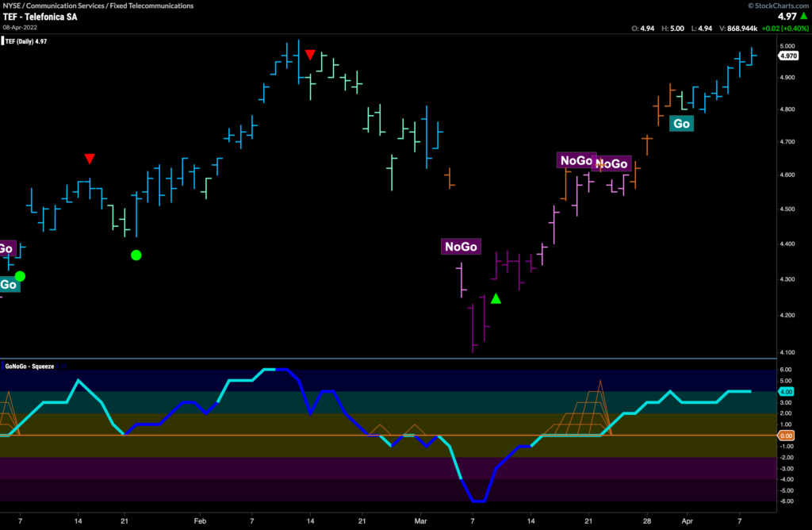812x530 pixels.
Task: Click the 4.970 current price tag
Action: (x=789, y=56)
